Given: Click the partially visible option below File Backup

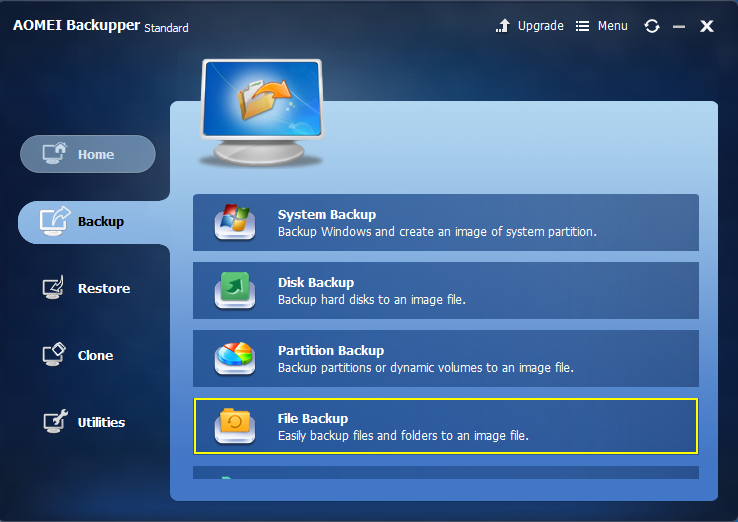Looking at the screenshot, I should [x=445, y=473].
